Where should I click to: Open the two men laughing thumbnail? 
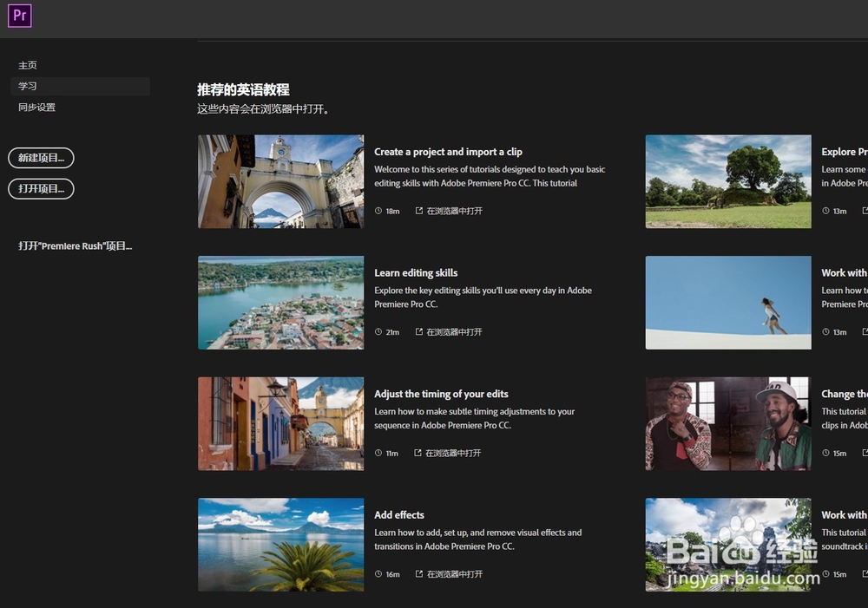728,424
